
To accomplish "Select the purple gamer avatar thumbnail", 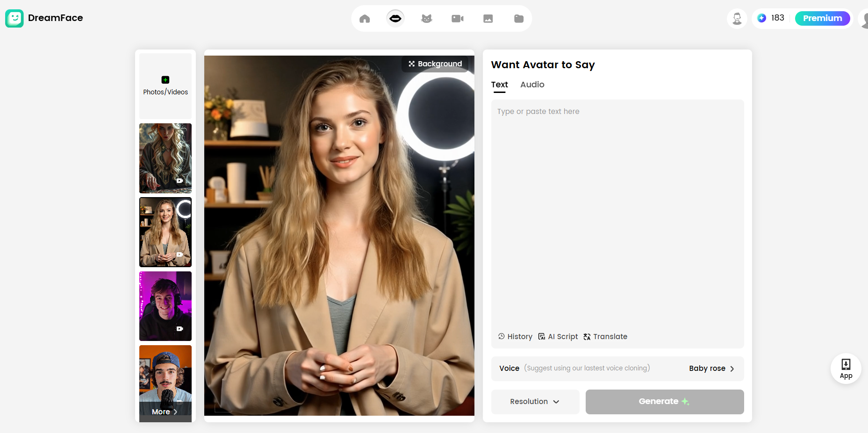I will point(165,306).
